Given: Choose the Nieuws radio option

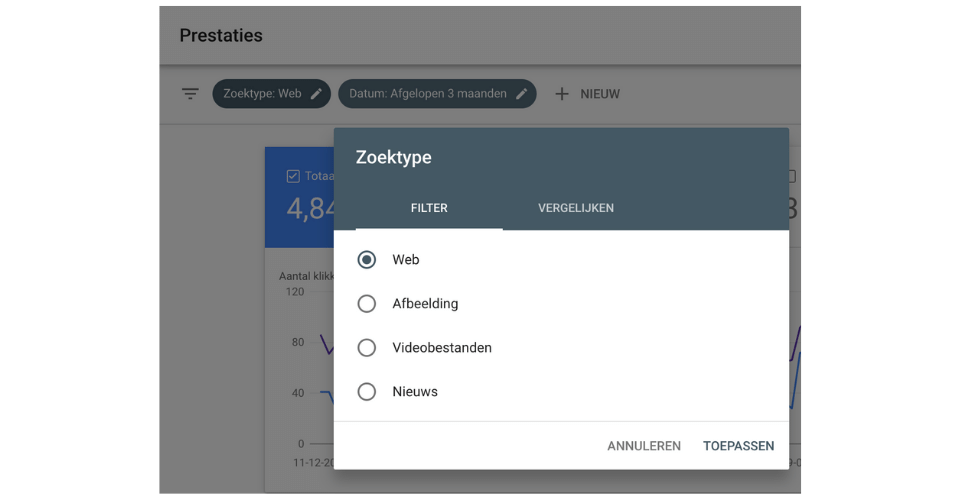Looking at the screenshot, I should click(367, 392).
